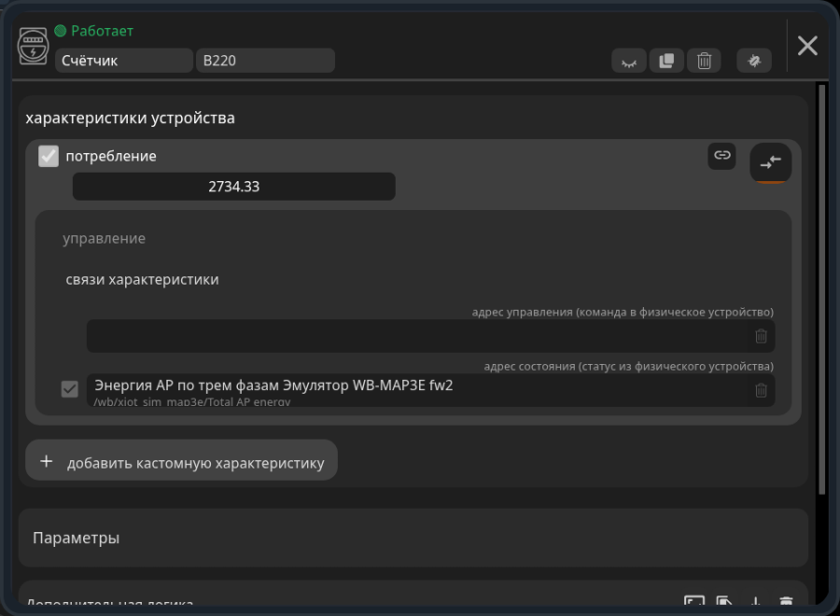Hide the device with the closed-eye button
The height and width of the screenshot is (616, 840).
click(629, 61)
